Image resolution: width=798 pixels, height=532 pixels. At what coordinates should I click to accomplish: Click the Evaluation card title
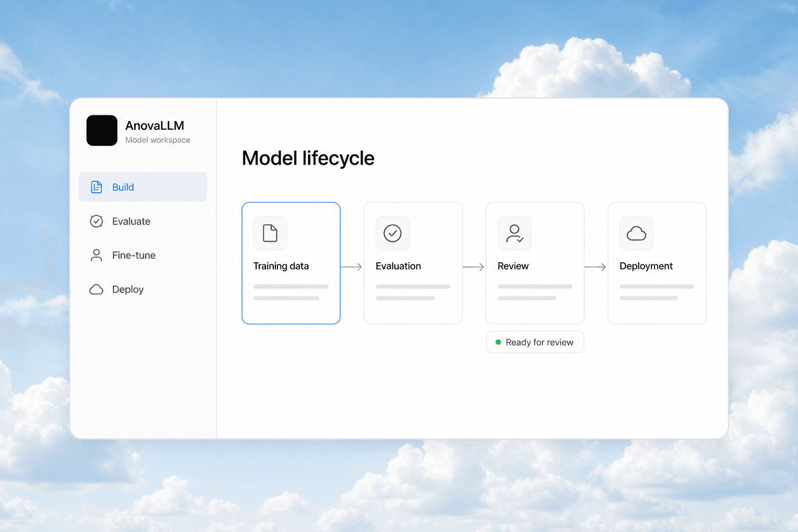[398, 266]
